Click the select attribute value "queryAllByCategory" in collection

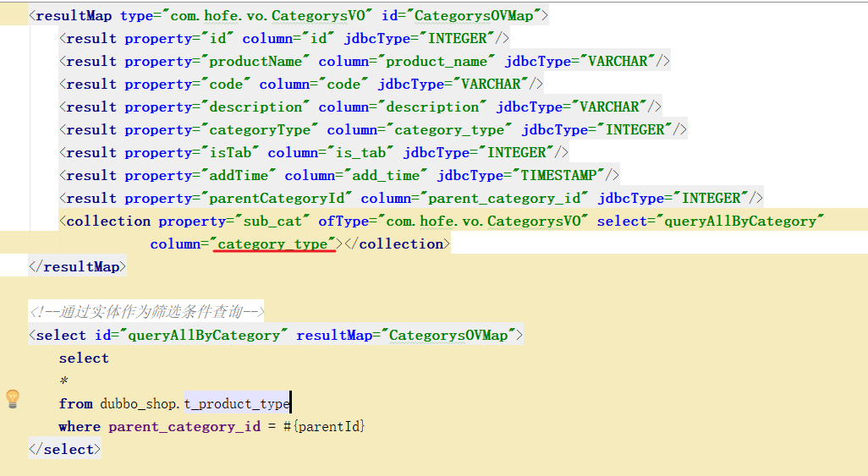pyautogui.click(x=740, y=222)
